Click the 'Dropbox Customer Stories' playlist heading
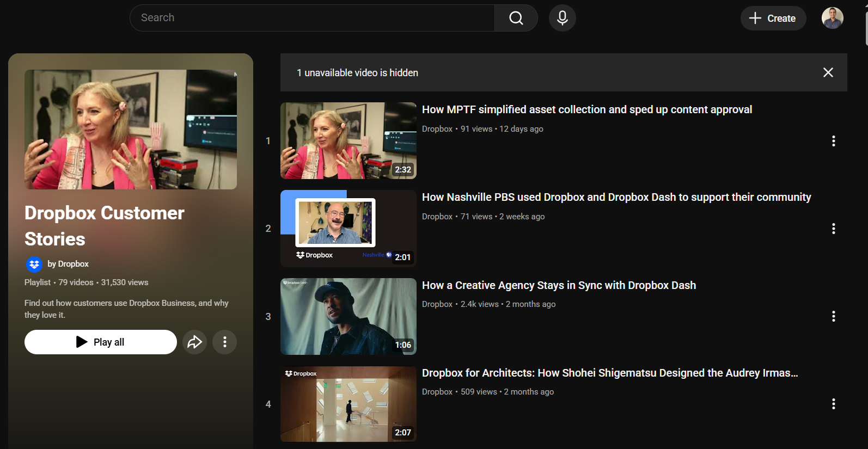Screen dimensions: 868x449 105,226
